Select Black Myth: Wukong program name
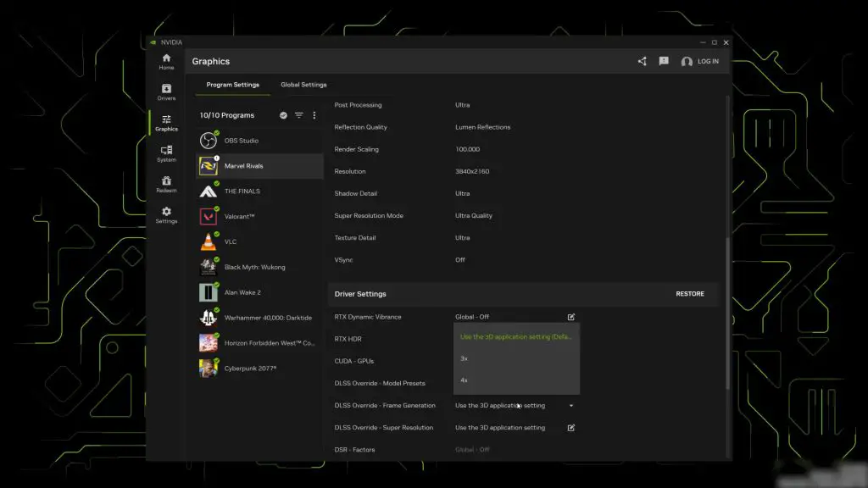The image size is (868, 488). pos(254,267)
